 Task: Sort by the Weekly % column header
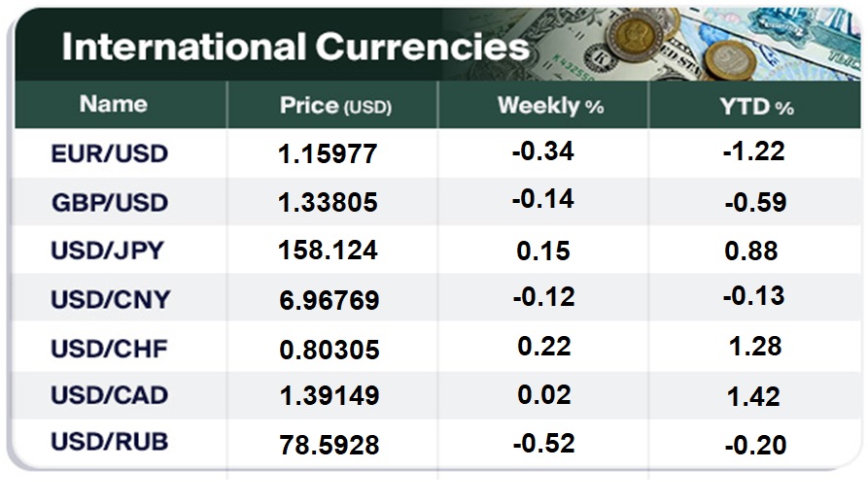click(550, 106)
